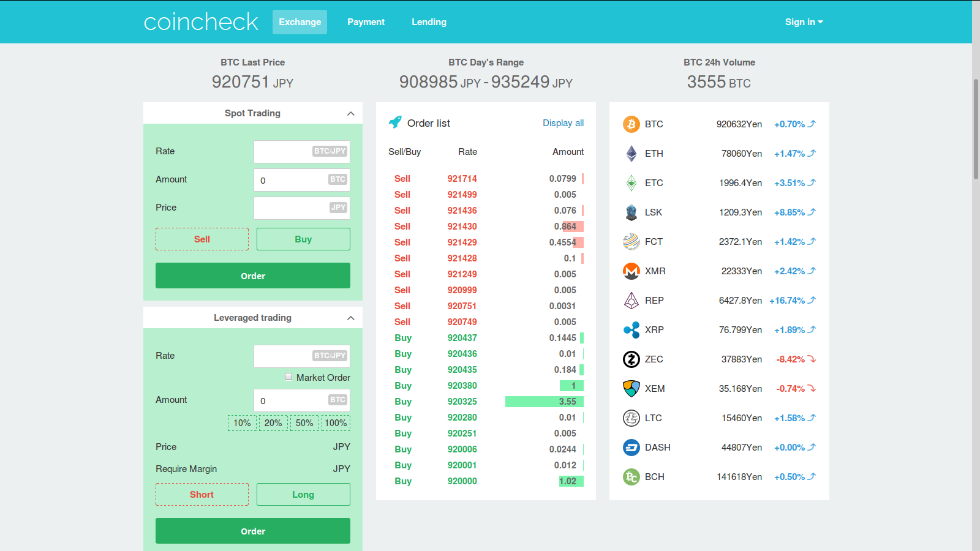Click the DASH coin icon

(631, 448)
